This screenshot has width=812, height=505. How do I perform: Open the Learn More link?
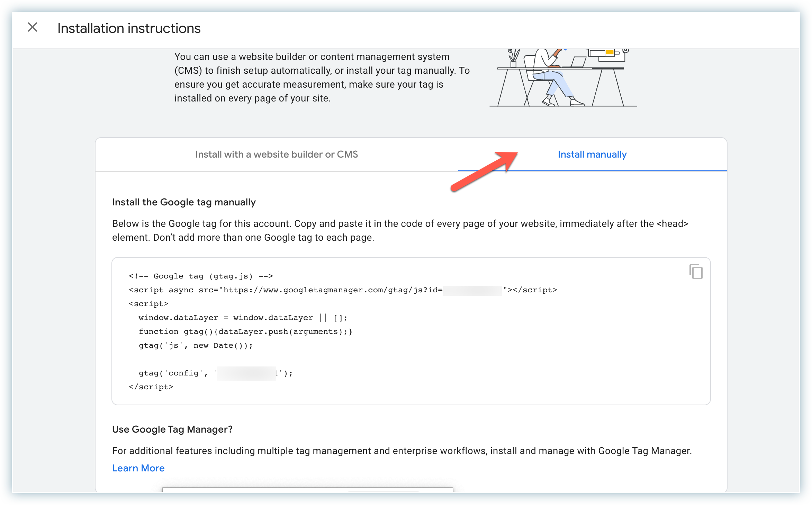click(138, 468)
